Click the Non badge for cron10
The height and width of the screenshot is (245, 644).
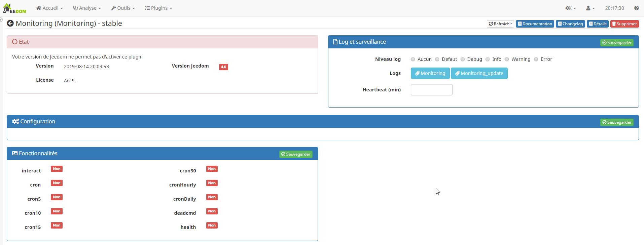(x=57, y=211)
